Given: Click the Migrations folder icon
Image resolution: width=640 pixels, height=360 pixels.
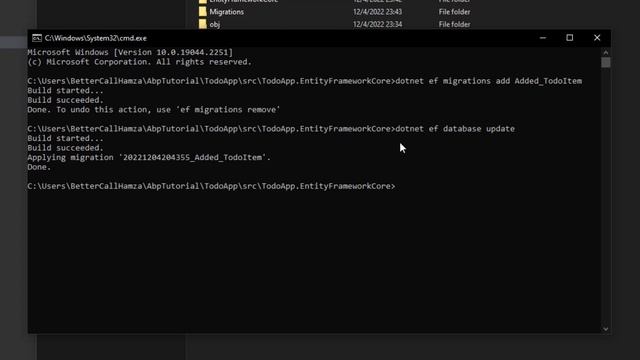Looking at the screenshot, I should (202, 12).
